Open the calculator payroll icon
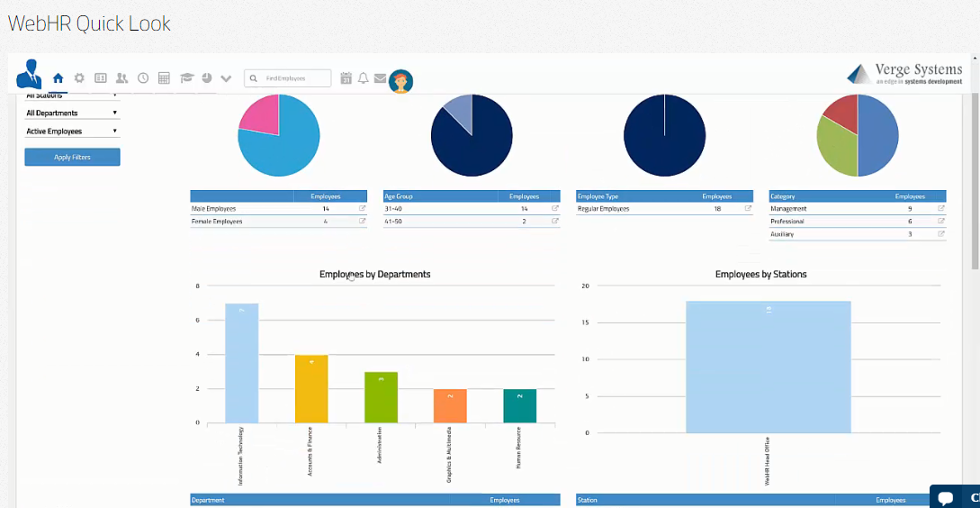The height and width of the screenshot is (508, 980). [x=164, y=78]
